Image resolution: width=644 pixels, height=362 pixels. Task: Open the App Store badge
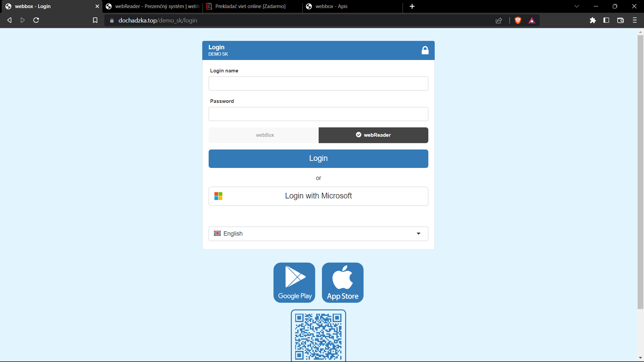pyautogui.click(x=342, y=282)
